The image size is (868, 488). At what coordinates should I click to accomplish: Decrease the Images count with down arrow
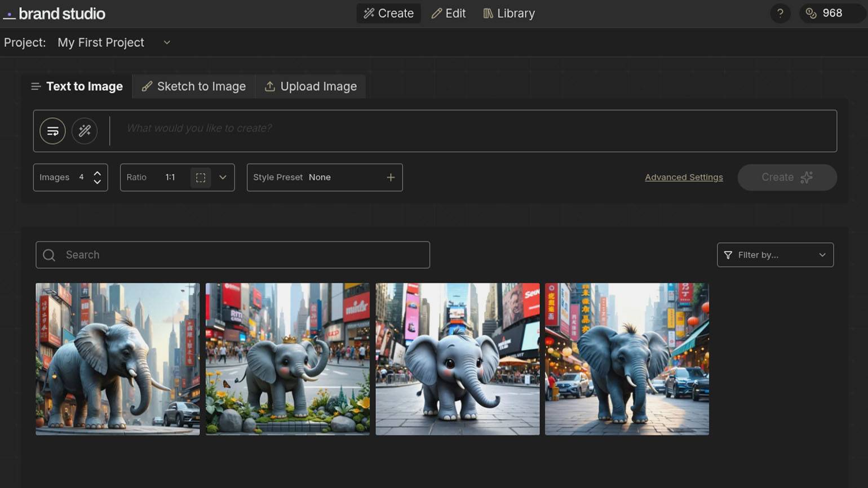point(98,182)
